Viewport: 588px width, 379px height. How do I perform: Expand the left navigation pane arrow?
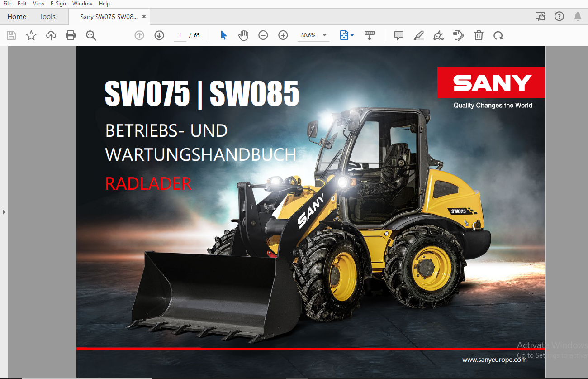coord(4,211)
